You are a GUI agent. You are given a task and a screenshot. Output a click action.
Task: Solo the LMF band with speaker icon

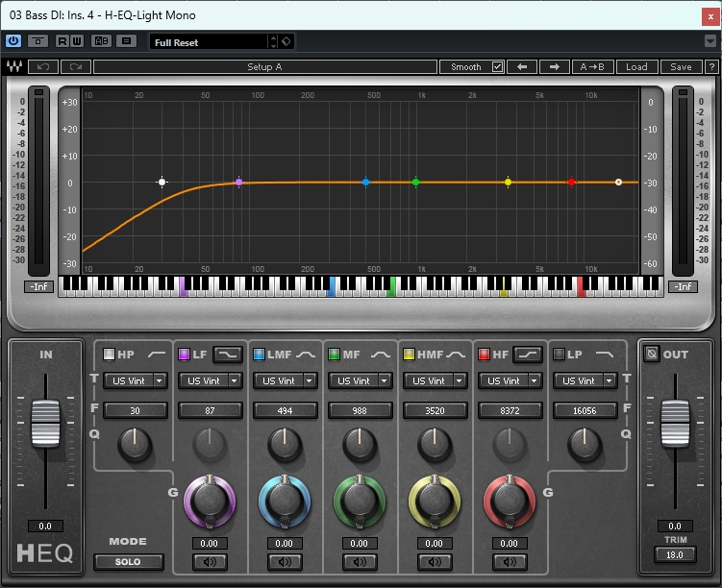pyautogui.click(x=285, y=562)
